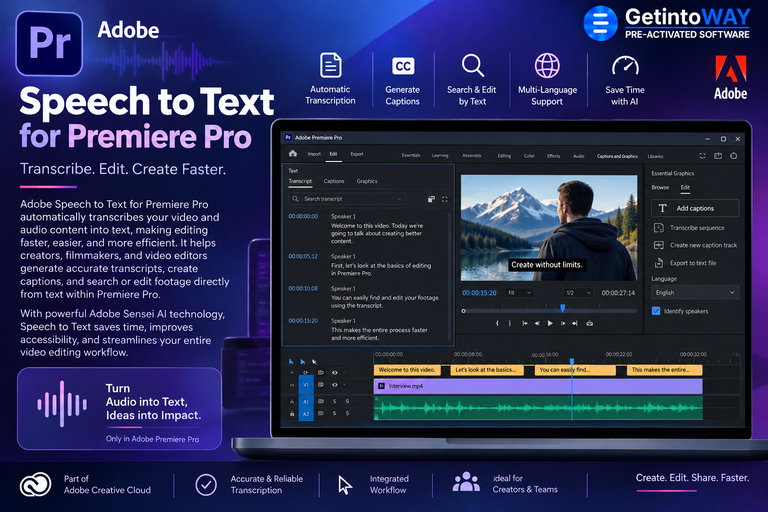
Task: Click the Export to text file icon
Action: [659, 263]
